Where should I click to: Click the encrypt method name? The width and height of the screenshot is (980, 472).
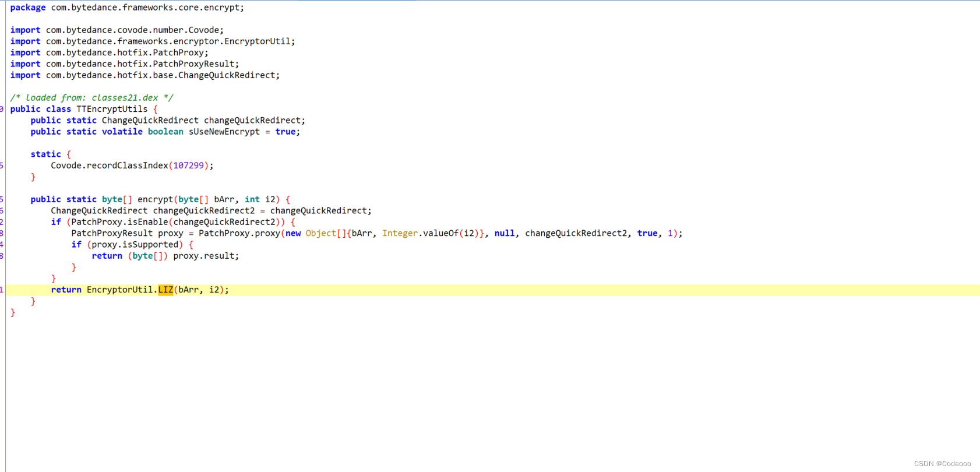155,199
